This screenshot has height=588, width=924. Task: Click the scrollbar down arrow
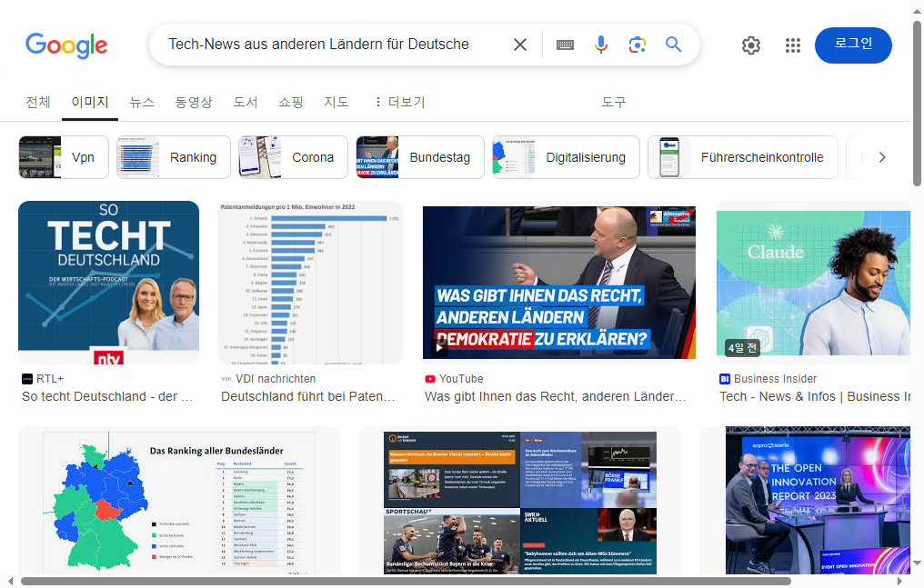click(x=917, y=563)
